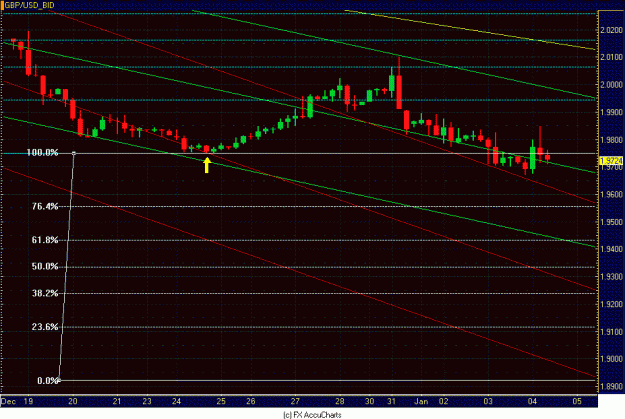Click the date label 05
625x419 pixels.
pos(577,401)
